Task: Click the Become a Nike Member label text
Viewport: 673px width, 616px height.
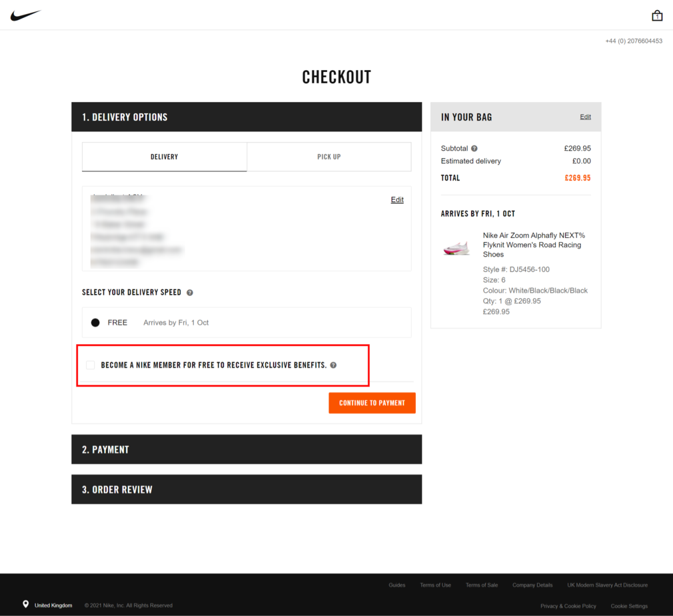Action: (x=214, y=365)
